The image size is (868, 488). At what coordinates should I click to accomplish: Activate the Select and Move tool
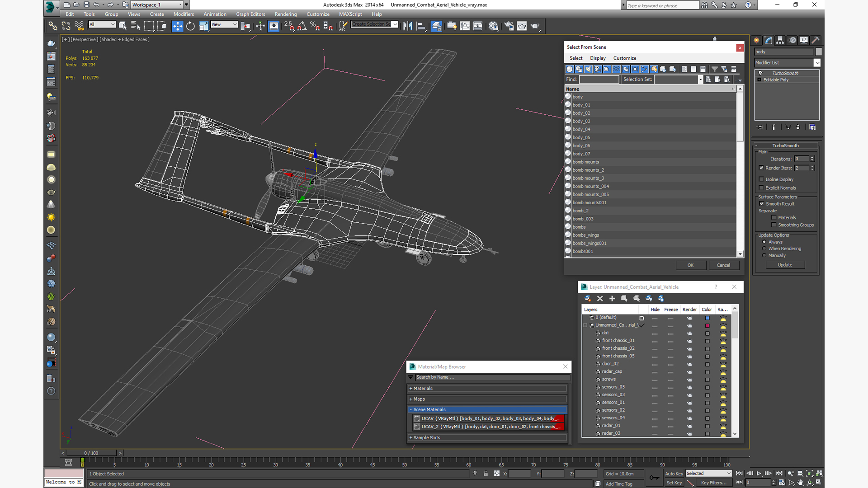tap(178, 26)
